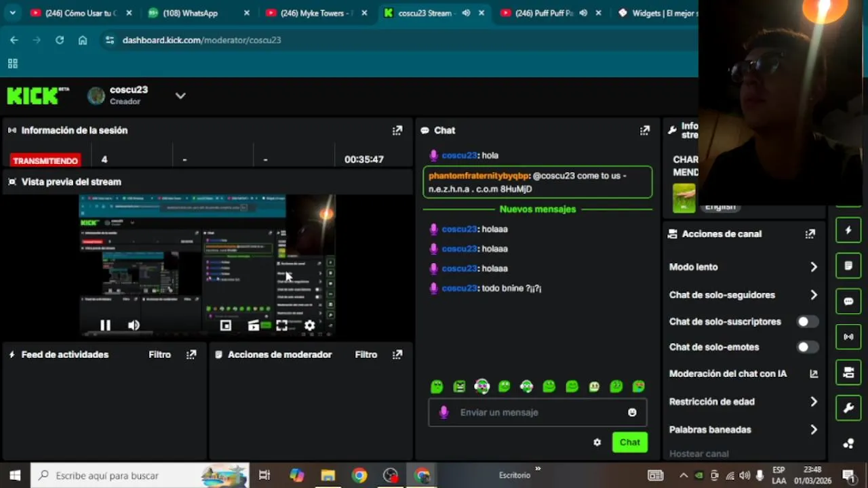Click the stream preview thumbnail
Image resolution: width=868 pixels, height=488 pixels.
pos(208,266)
